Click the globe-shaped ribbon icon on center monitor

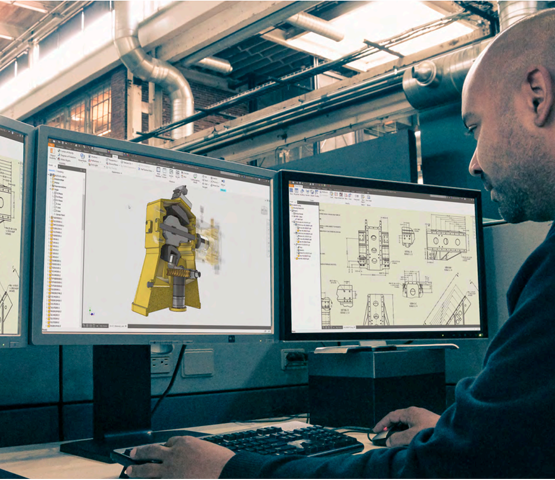coord(82,156)
